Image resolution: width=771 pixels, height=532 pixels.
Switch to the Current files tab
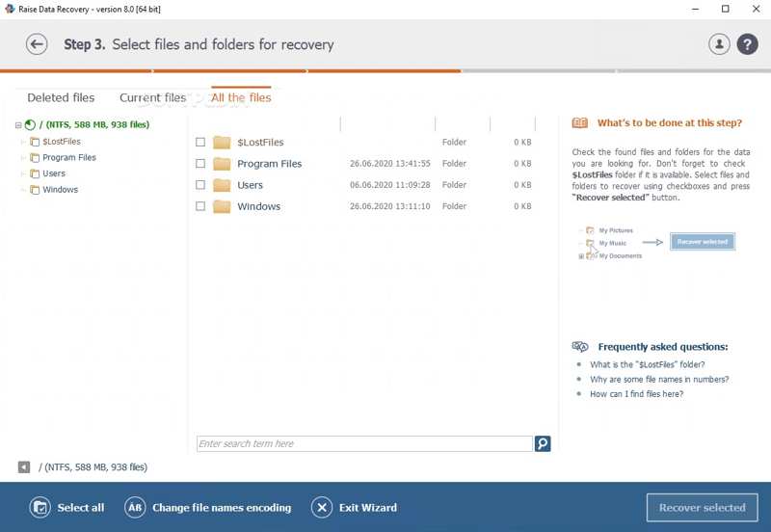[x=153, y=98]
